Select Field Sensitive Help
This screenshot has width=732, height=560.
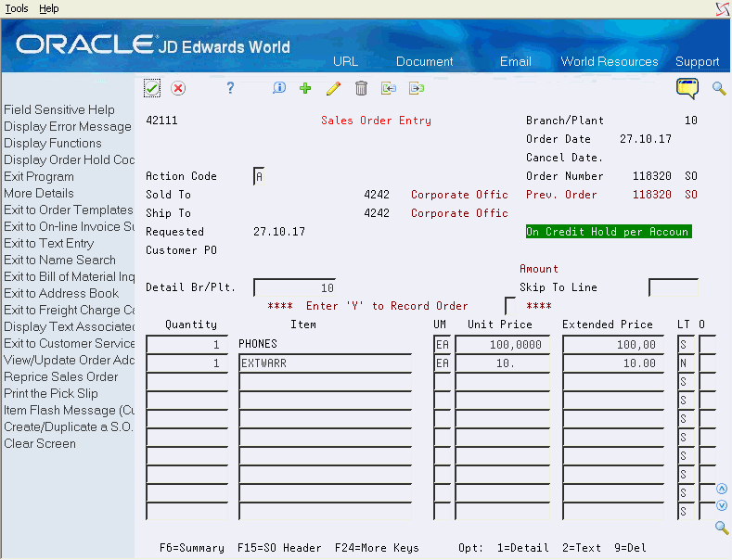pos(59,109)
